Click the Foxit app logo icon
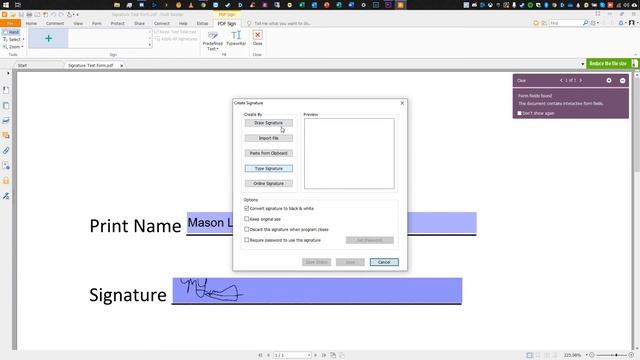Image resolution: width=640 pixels, height=360 pixels. click(4, 15)
